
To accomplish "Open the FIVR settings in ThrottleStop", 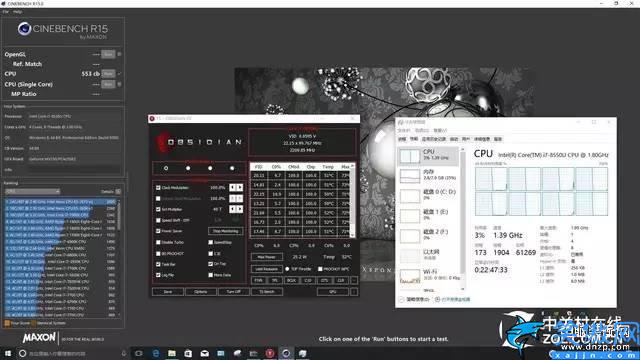I will pyautogui.click(x=258, y=280).
